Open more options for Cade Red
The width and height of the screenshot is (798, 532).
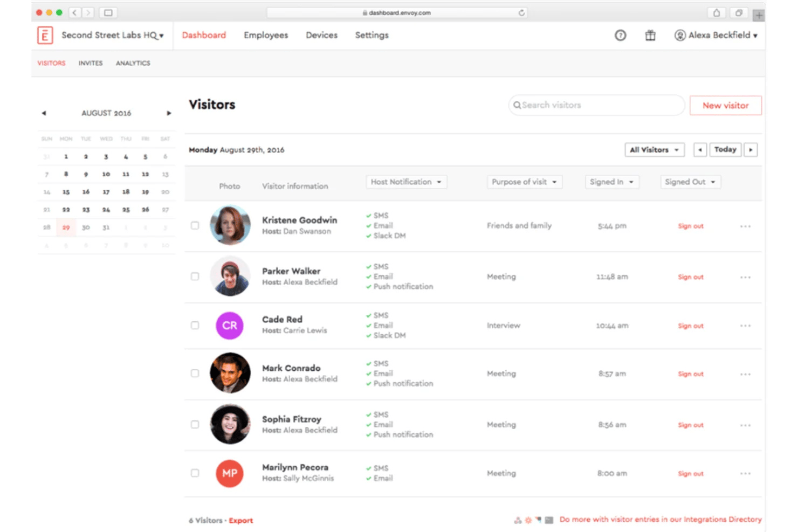click(x=745, y=326)
